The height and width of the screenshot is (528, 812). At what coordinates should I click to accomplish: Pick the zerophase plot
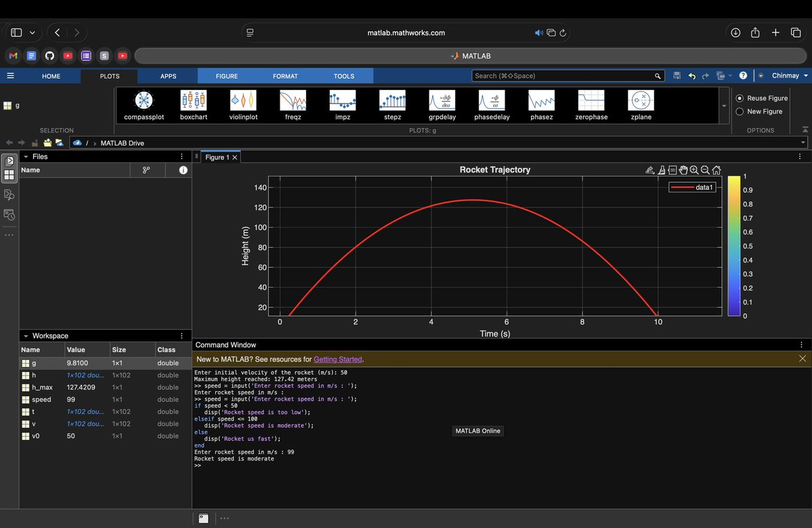[x=591, y=106]
